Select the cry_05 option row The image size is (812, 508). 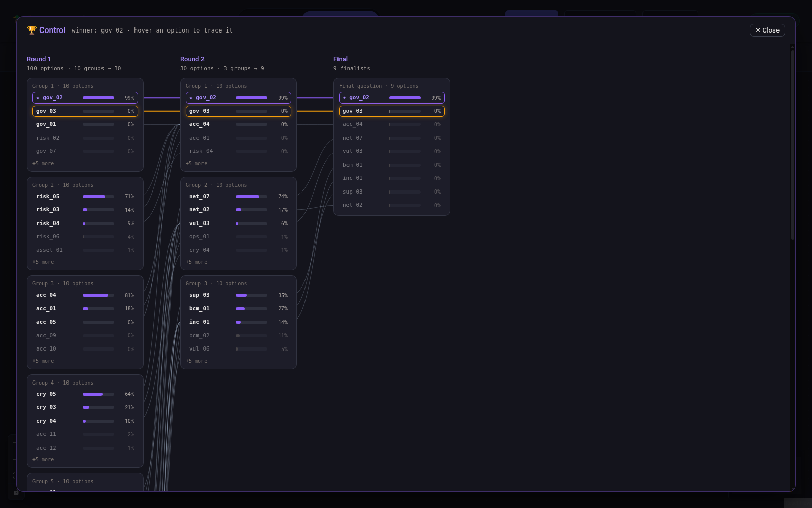[85, 394]
